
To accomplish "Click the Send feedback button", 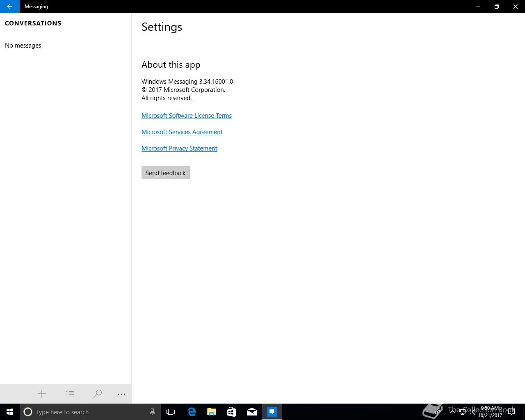I will (x=166, y=173).
